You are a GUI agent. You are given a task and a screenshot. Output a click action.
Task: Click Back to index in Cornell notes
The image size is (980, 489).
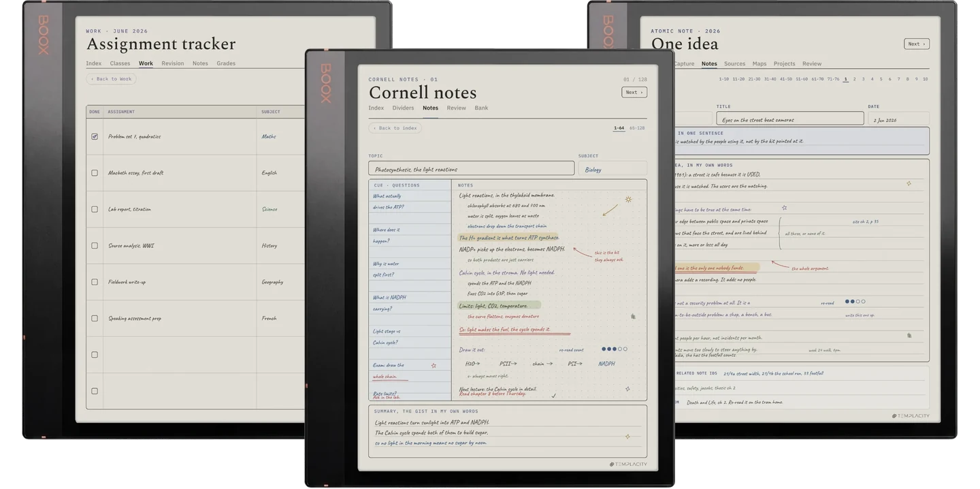(x=395, y=128)
